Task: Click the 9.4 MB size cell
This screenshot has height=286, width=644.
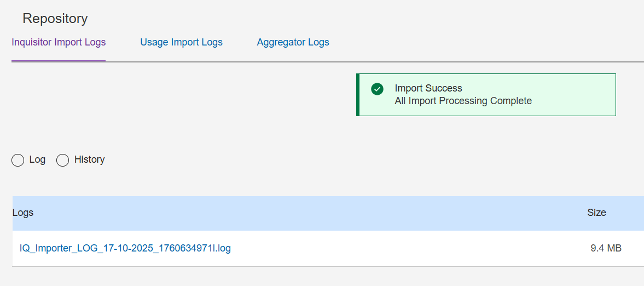Action: 606,248
